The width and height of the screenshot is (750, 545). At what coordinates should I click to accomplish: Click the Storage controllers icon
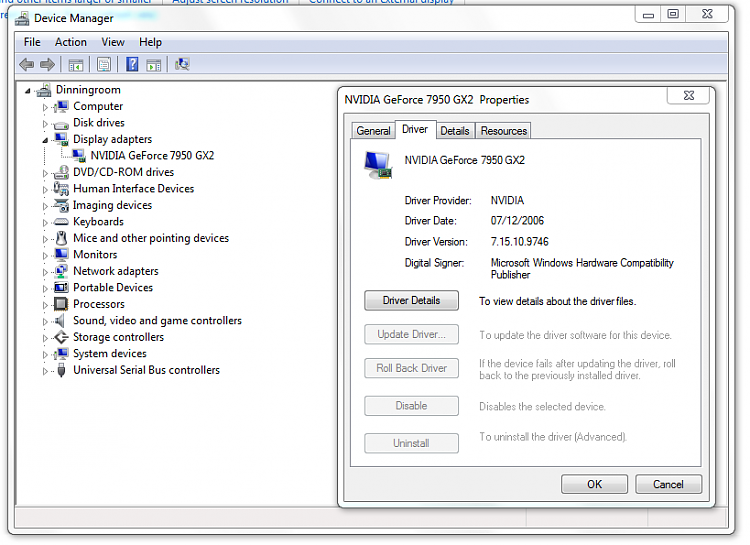pos(61,337)
